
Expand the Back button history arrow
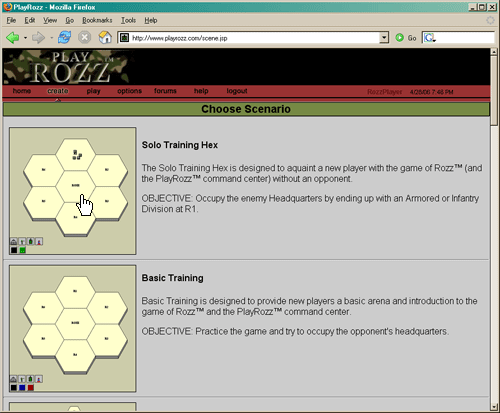pyautogui.click(x=25, y=38)
